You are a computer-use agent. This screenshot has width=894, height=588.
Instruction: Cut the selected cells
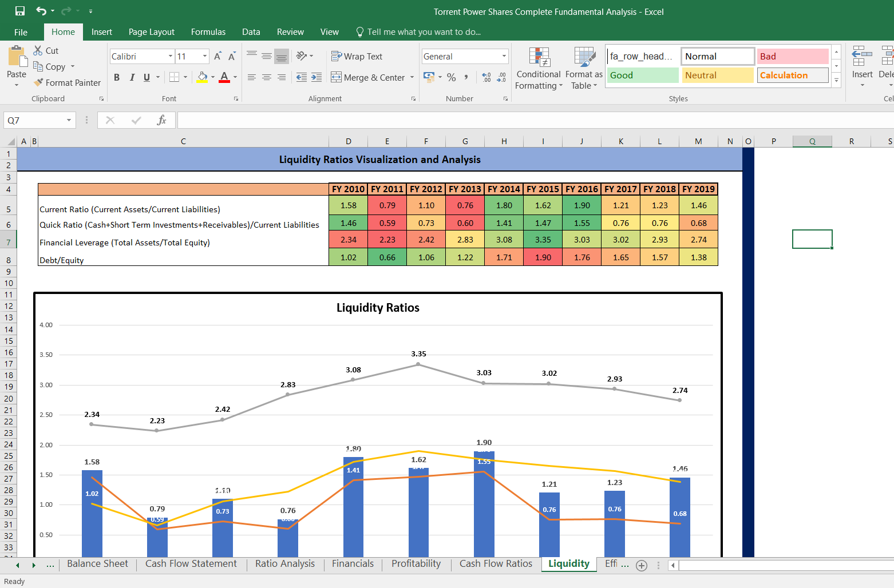46,50
